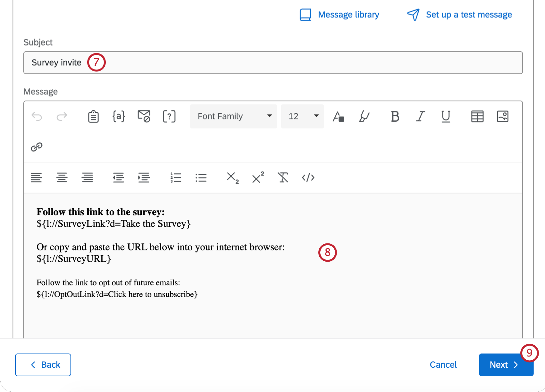The height and width of the screenshot is (392, 545).
Task: Open the Message library
Action: click(349, 15)
